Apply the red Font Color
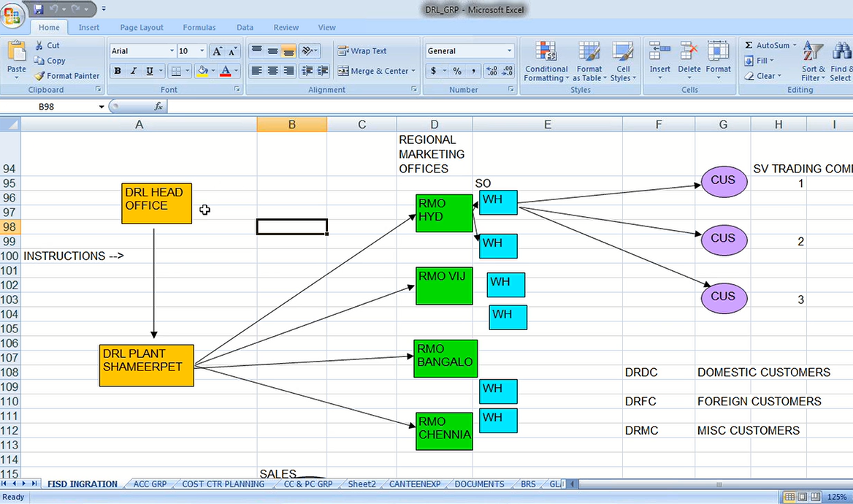 click(226, 71)
